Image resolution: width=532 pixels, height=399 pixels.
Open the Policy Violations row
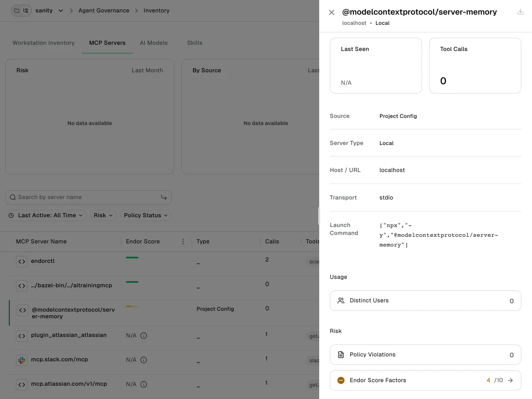[x=426, y=355]
